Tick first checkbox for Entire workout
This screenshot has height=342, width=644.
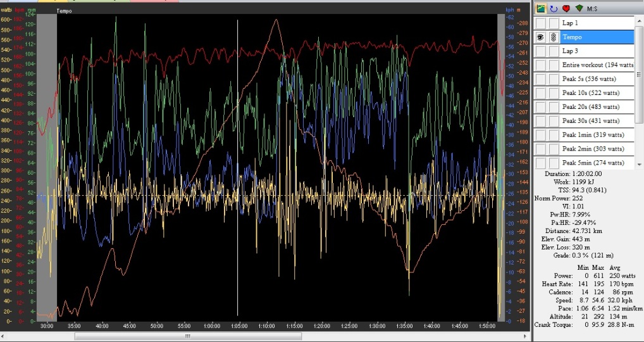[x=541, y=65]
